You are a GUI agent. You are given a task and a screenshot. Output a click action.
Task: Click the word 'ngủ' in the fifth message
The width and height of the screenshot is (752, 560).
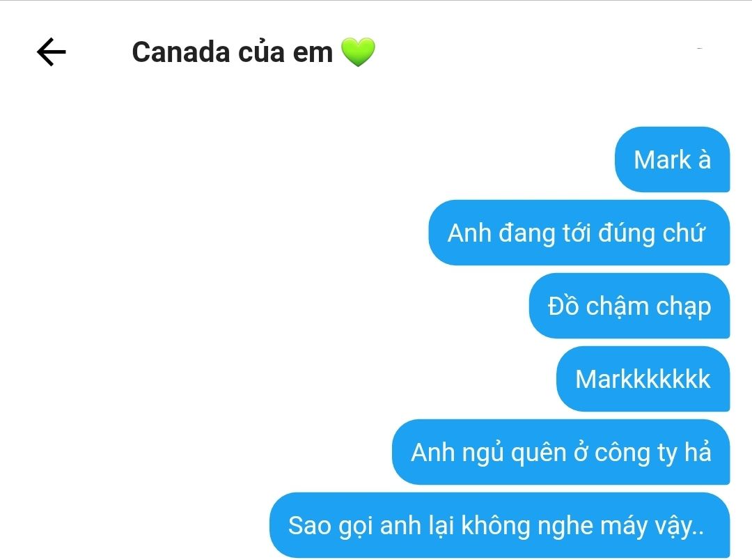click(483, 453)
